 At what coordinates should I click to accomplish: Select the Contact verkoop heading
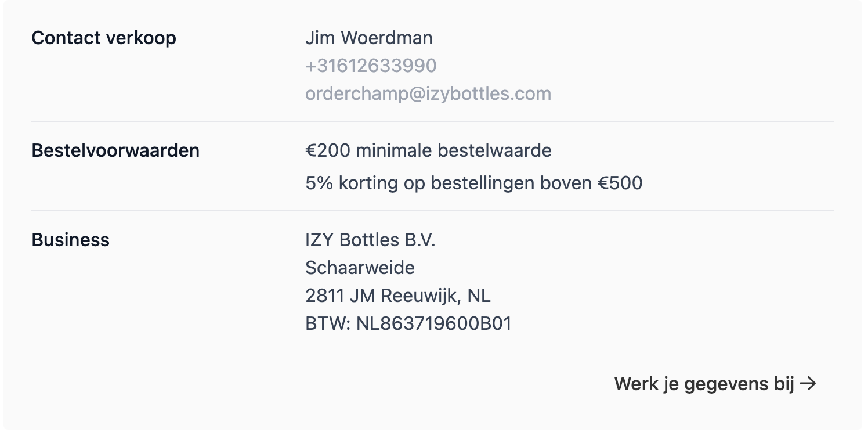click(104, 38)
